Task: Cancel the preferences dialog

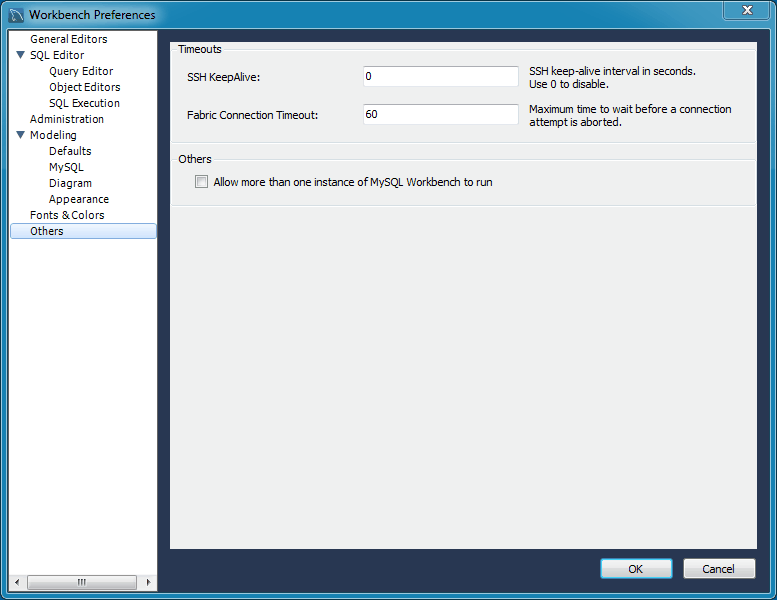Action: [719, 569]
